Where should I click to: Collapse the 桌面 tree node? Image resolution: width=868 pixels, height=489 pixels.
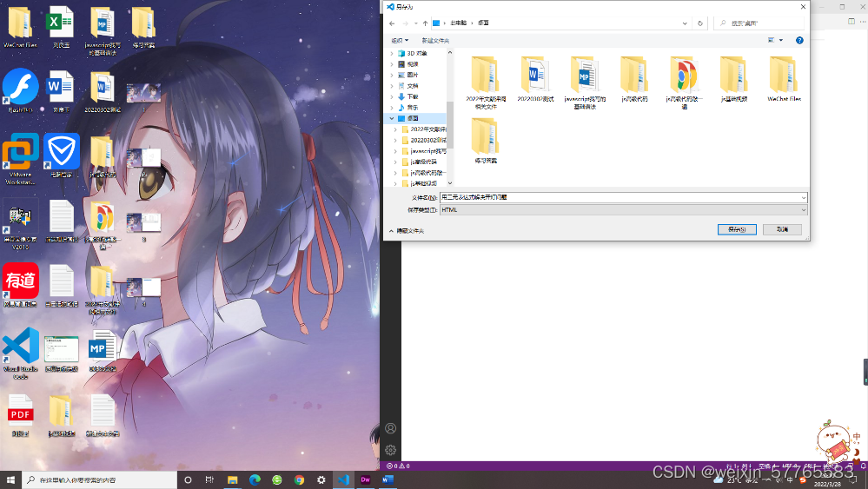pos(392,118)
